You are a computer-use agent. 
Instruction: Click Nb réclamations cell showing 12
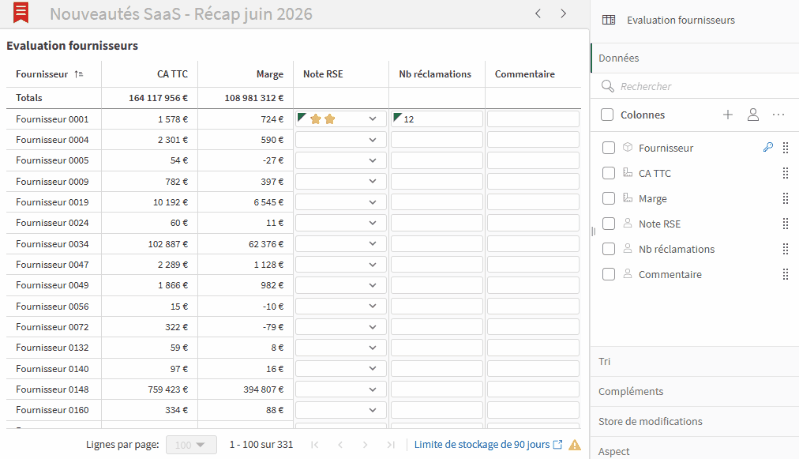point(437,119)
